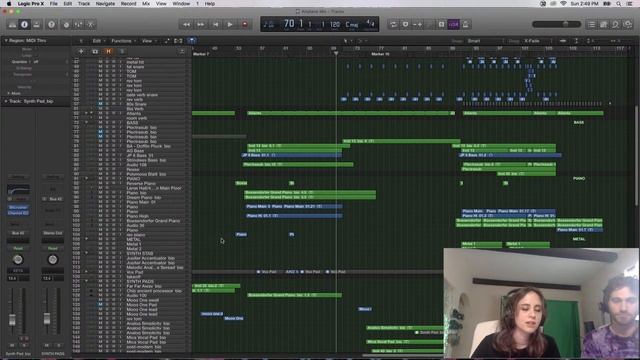
Task: Open Quick Help question mark icon
Action: (51, 24)
